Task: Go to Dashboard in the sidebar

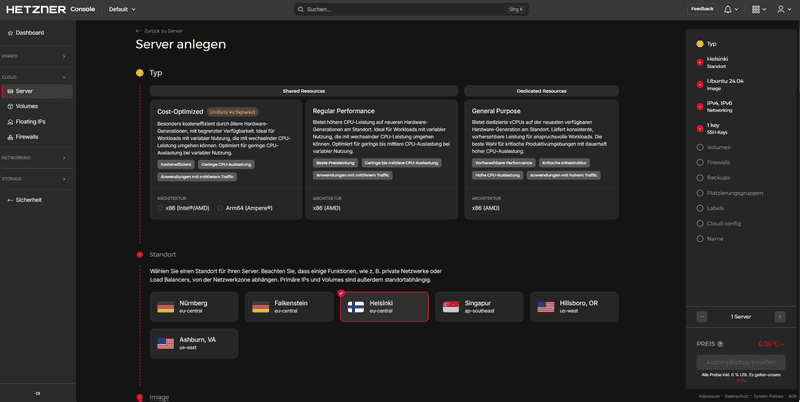Action: click(x=29, y=33)
